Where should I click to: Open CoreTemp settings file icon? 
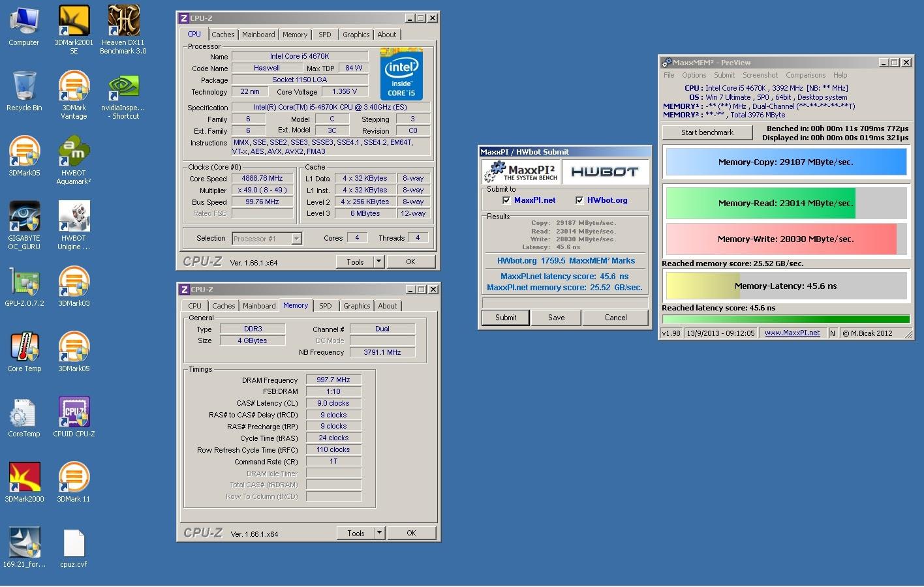click(x=24, y=412)
